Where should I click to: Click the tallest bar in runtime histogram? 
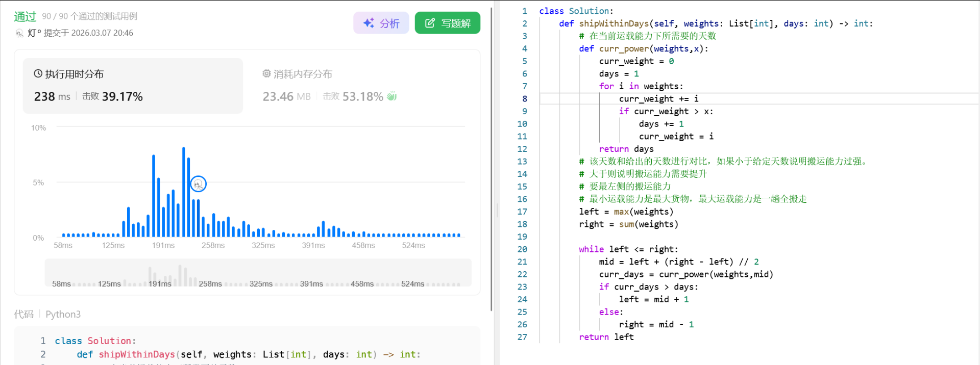point(184,192)
